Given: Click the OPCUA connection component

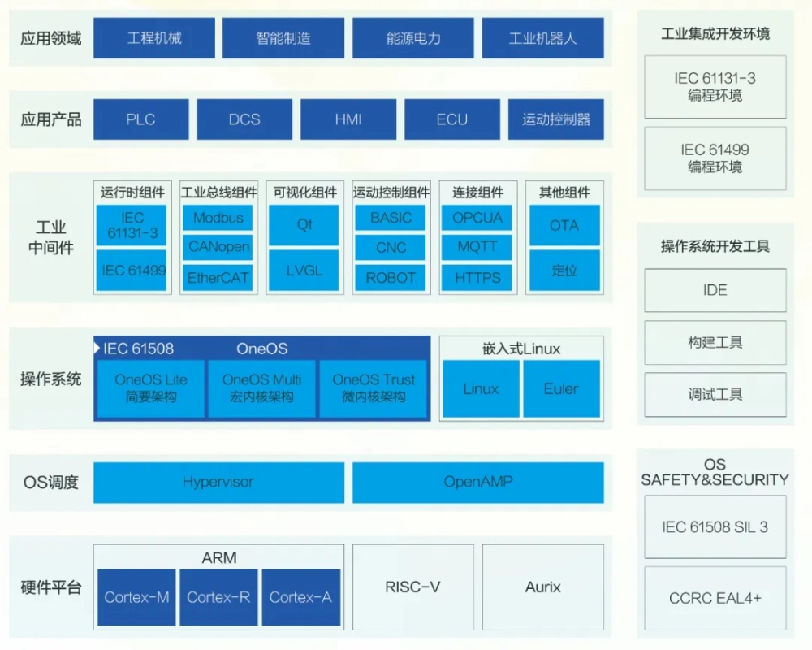Looking at the screenshot, I should (477, 218).
